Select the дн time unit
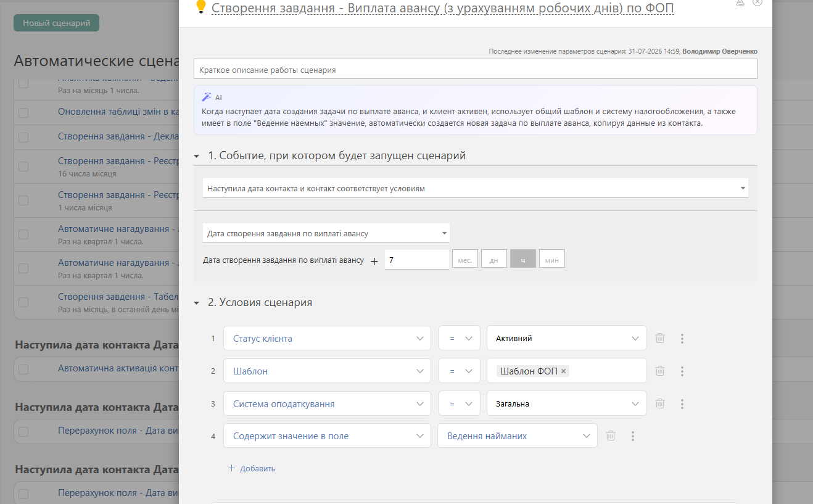 (x=494, y=259)
